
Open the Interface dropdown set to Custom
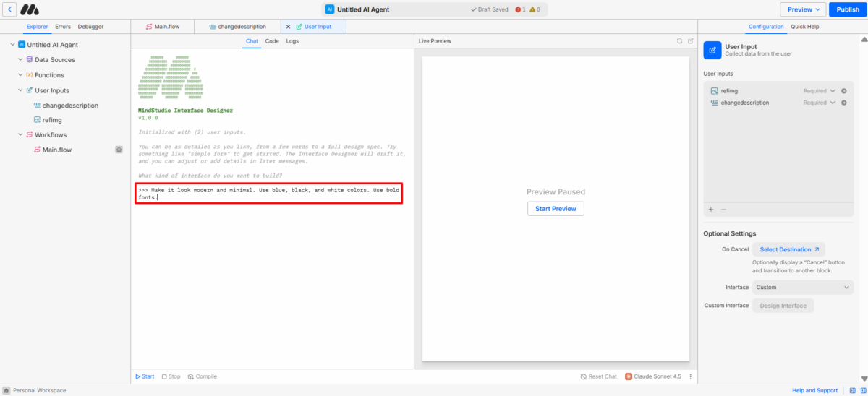click(x=802, y=288)
